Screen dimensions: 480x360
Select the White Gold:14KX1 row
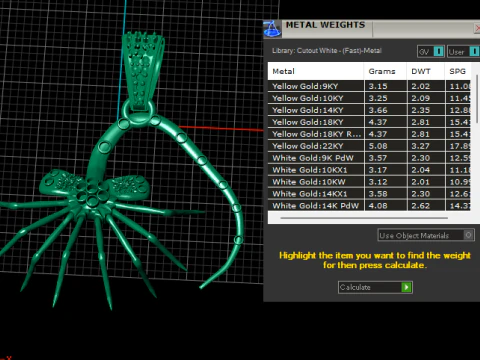click(369, 194)
